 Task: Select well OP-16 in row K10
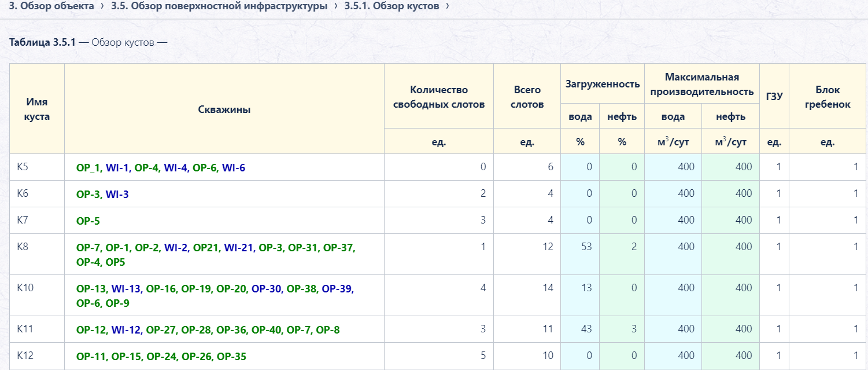161,288
